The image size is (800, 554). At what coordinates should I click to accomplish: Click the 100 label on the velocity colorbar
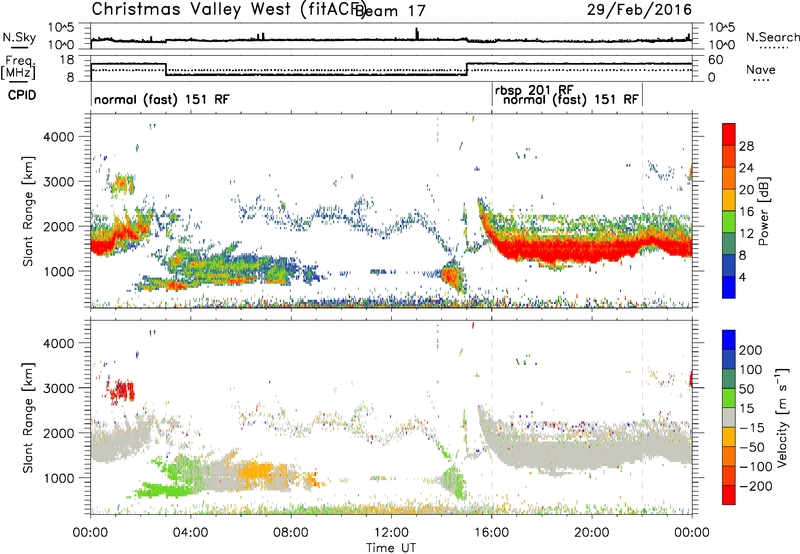coord(751,369)
